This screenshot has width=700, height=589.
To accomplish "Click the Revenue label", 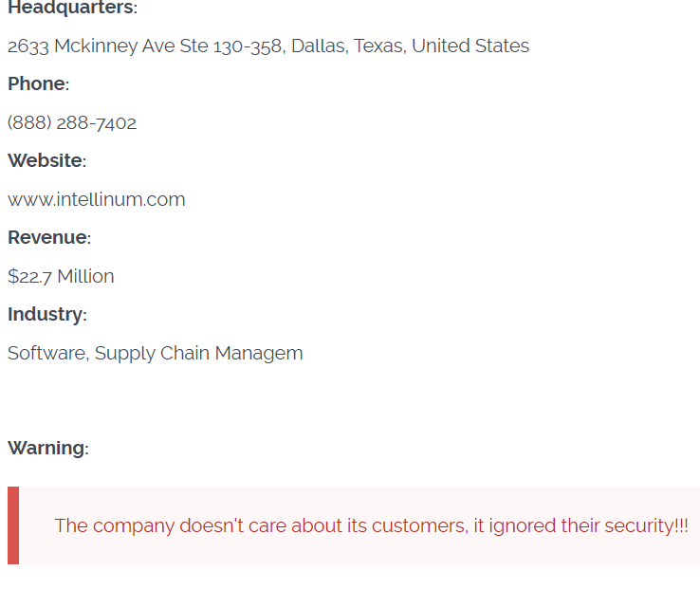I will pyautogui.click(x=48, y=237).
